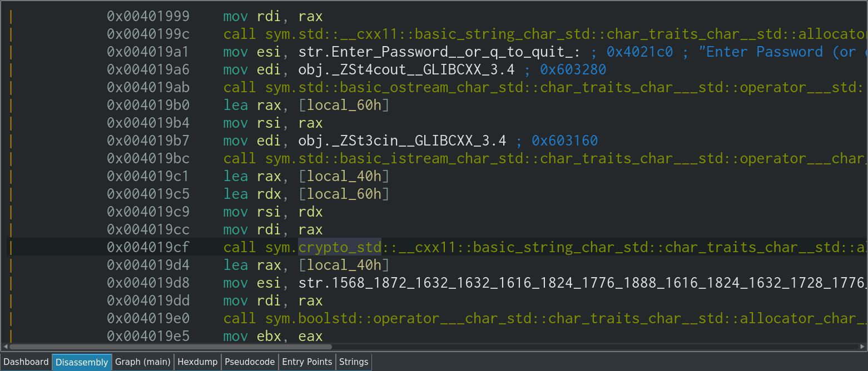The image size is (868, 371).
Task: Click address 0x004019e0
Action: click(148, 319)
